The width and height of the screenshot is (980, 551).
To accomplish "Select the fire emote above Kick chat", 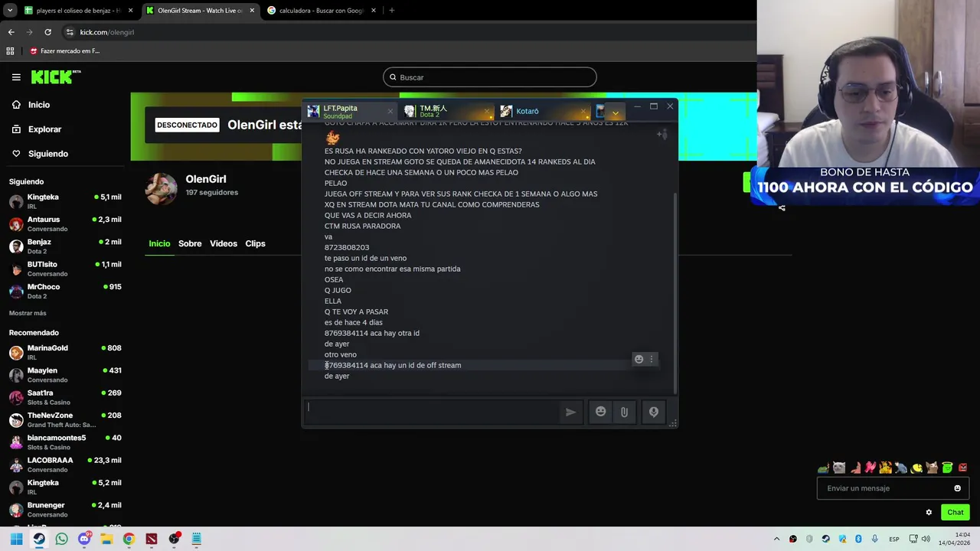I will point(886,468).
